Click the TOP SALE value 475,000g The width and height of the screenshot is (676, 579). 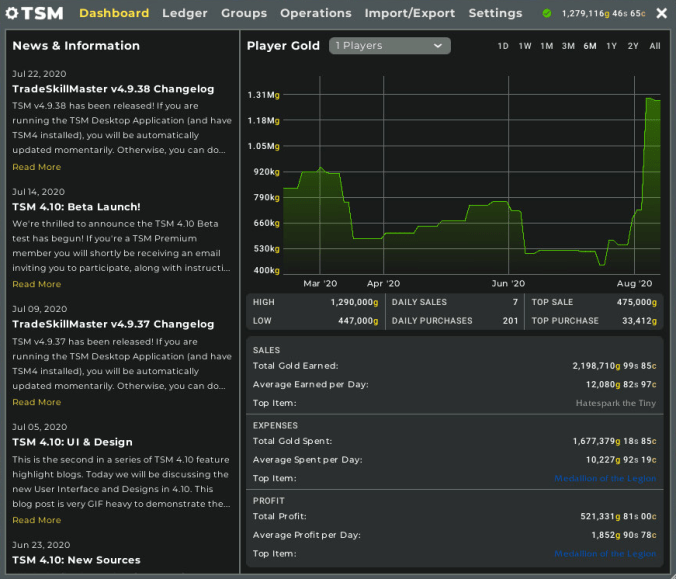click(x=637, y=302)
